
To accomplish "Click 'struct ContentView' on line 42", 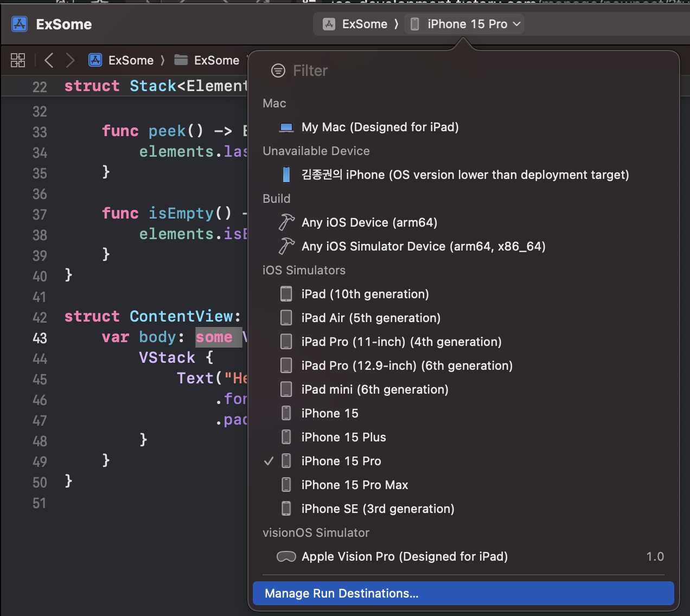I will tap(149, 316).
